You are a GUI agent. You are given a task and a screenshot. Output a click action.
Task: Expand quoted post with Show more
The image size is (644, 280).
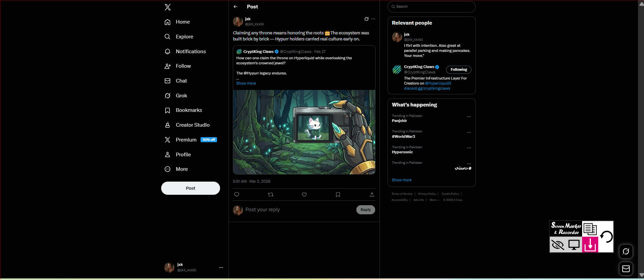pos(246,83)
